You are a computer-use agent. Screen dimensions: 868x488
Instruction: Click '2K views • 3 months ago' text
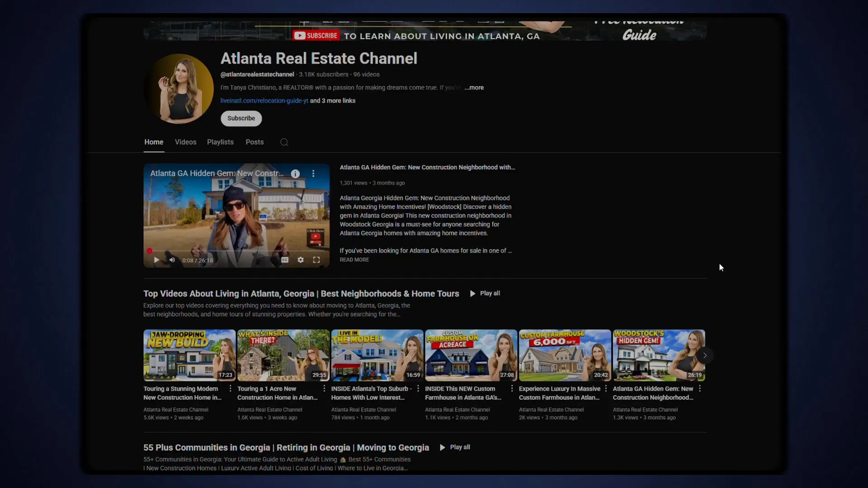click(548, 418)
